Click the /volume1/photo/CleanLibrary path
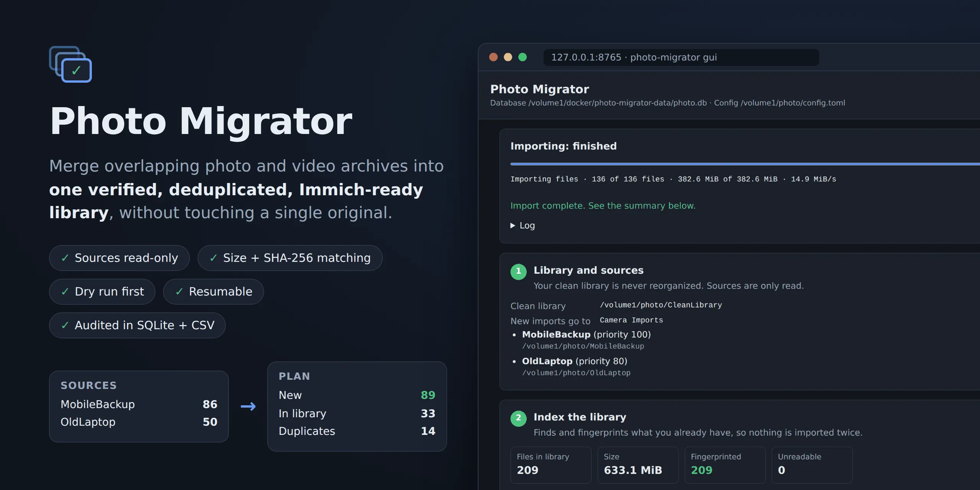Viewport: 980px width, 490px height. click(661, 305)
